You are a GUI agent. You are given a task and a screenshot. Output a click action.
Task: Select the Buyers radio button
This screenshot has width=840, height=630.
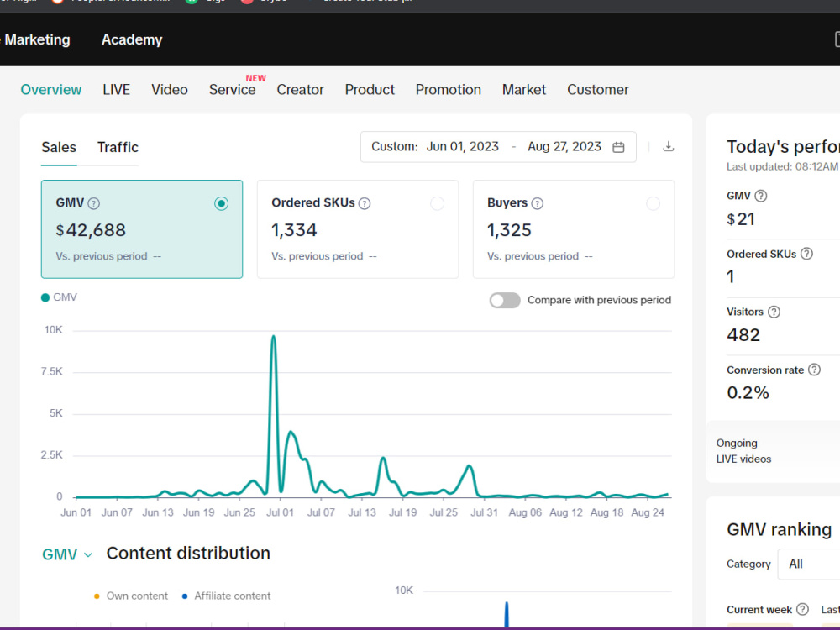tap(653, 203)
